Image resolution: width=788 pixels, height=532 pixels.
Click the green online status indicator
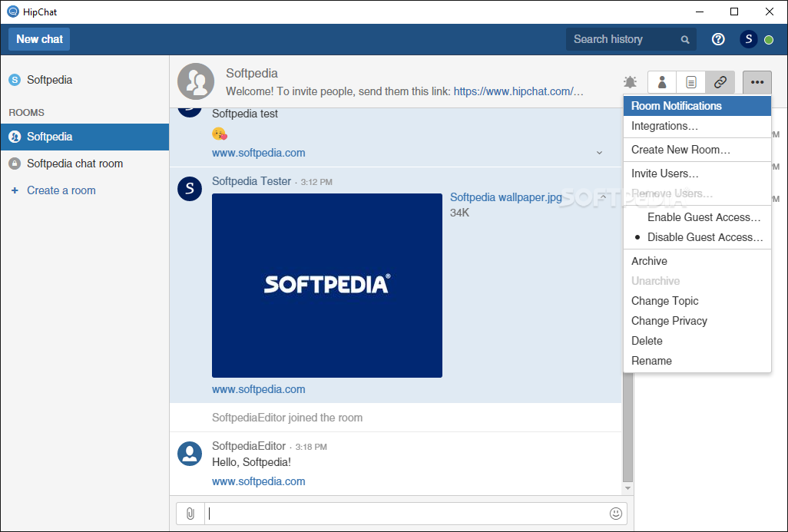769,40
